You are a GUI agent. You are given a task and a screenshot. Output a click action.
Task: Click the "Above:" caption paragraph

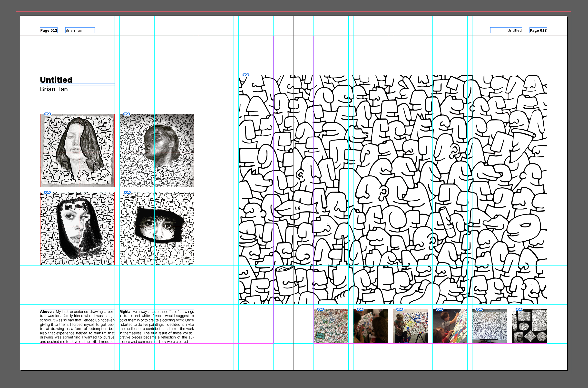click(77, 327)
